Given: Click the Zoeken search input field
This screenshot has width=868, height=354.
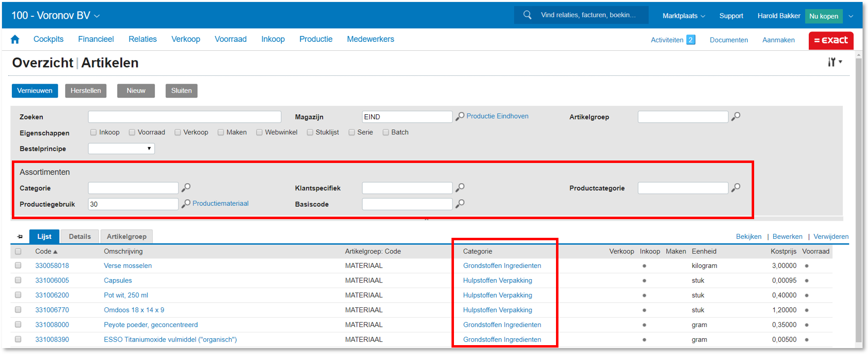Looking at the screenshot, I should click(x=184, y=117).
